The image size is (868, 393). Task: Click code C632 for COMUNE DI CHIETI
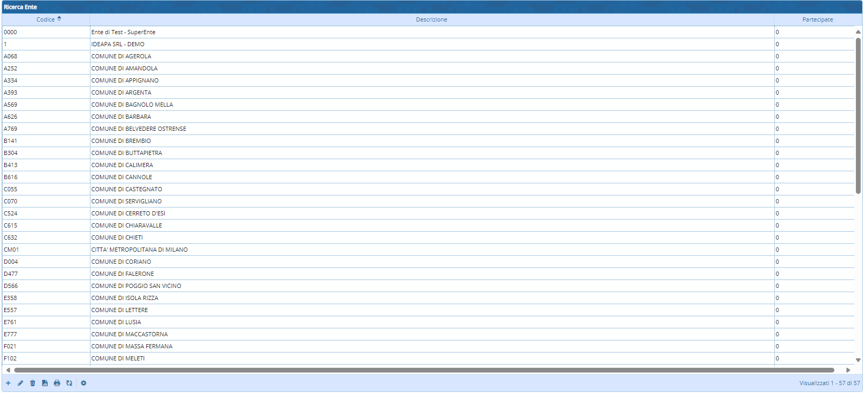11,237
